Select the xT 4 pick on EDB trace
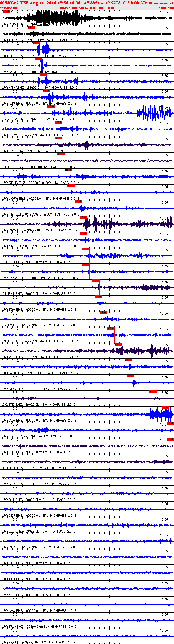The width and height of the screenshot is (174, 644). tap(61, 154)
